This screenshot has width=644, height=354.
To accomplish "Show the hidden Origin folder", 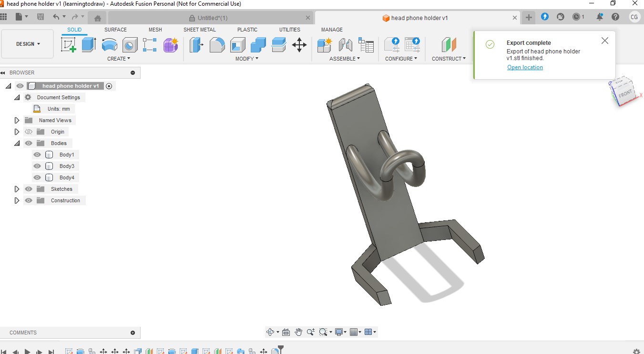I will 29,132.
